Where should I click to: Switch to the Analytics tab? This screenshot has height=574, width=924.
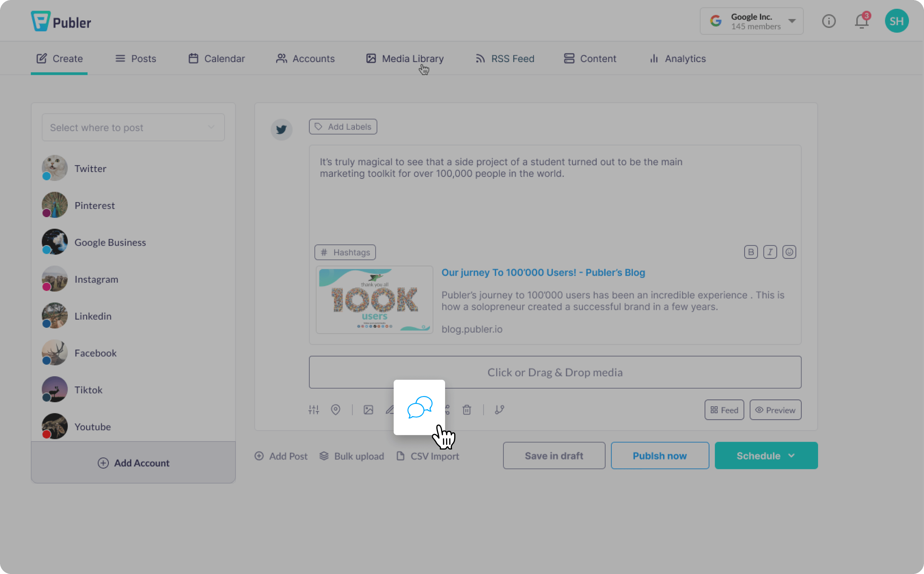(678, 58)
